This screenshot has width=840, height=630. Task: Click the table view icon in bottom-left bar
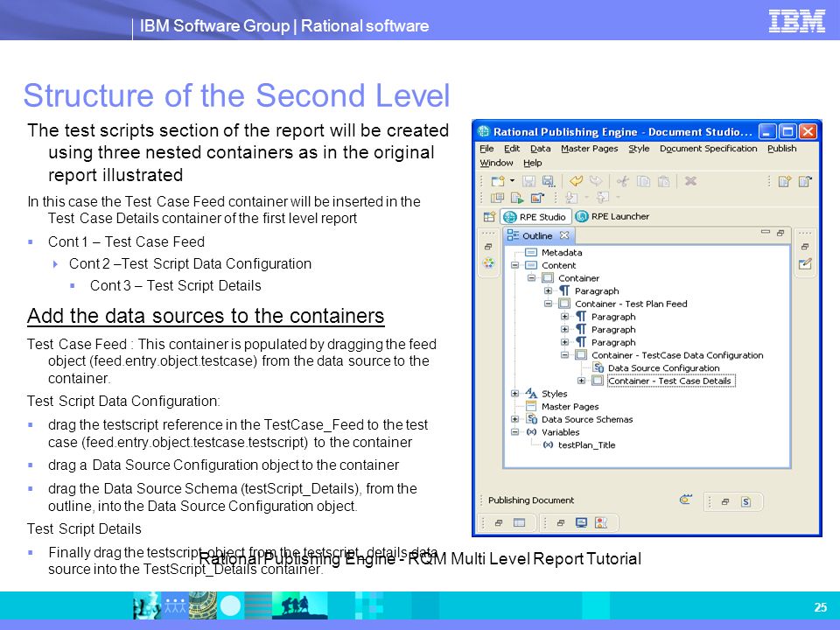519,523
